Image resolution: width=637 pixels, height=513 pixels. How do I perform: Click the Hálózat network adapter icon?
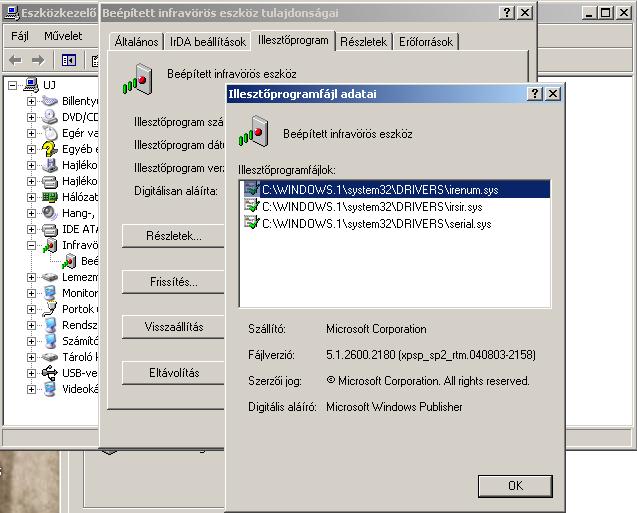tap(50, 197)
